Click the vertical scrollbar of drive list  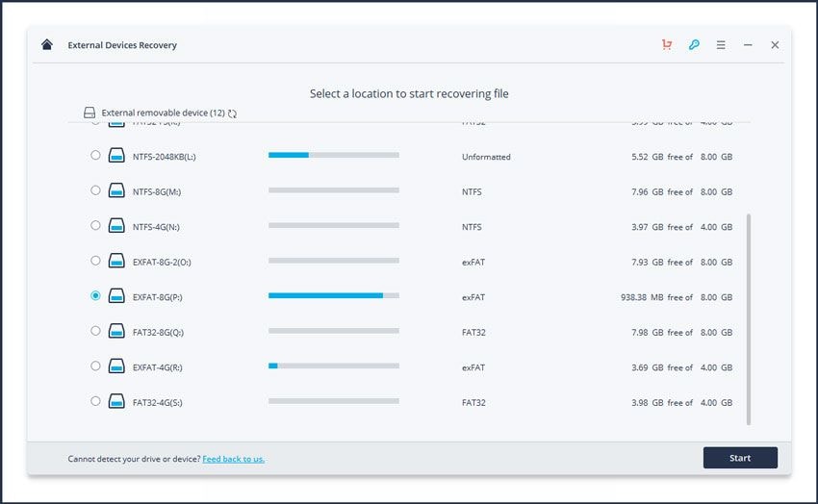(749, 317)
